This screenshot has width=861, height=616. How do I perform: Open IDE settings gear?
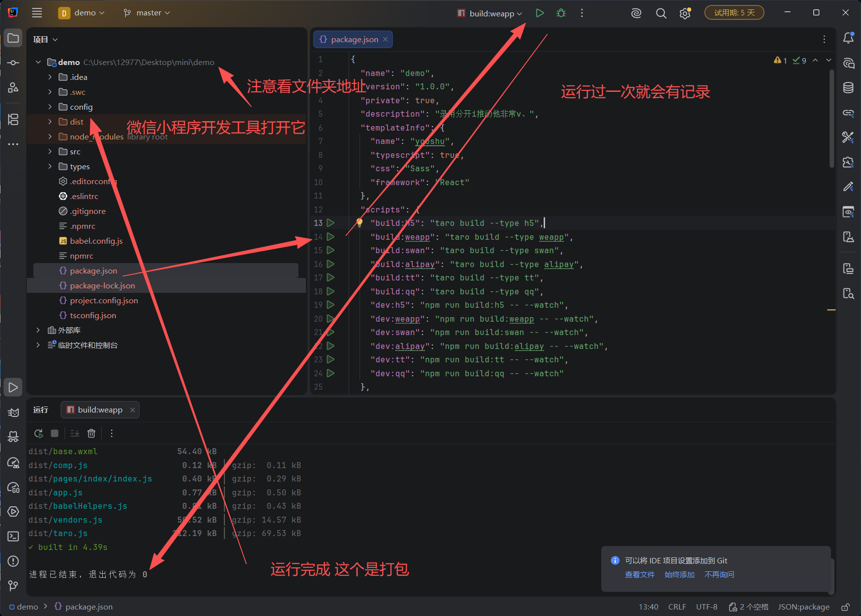tap(685, 13)
